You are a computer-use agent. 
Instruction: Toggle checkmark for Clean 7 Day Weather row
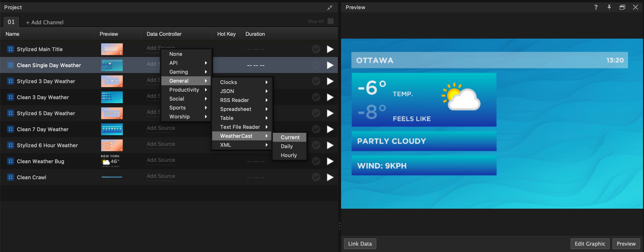316,129
